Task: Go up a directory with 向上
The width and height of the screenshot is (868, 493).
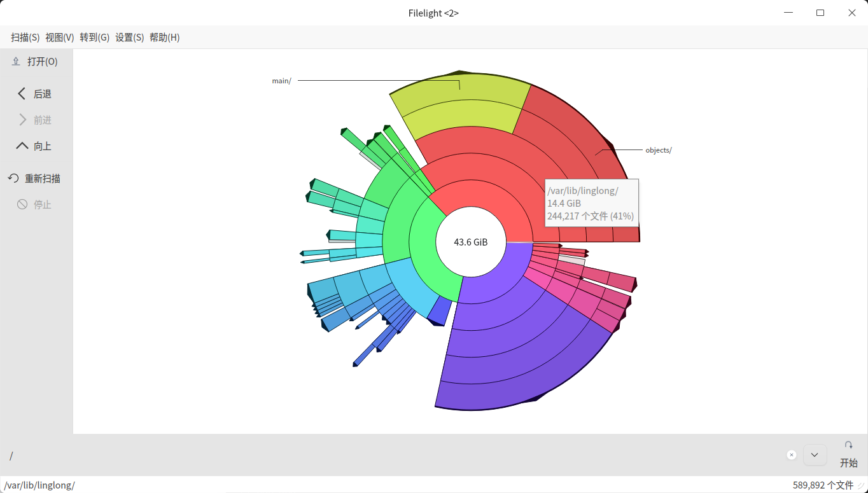Action: point(22,146)
